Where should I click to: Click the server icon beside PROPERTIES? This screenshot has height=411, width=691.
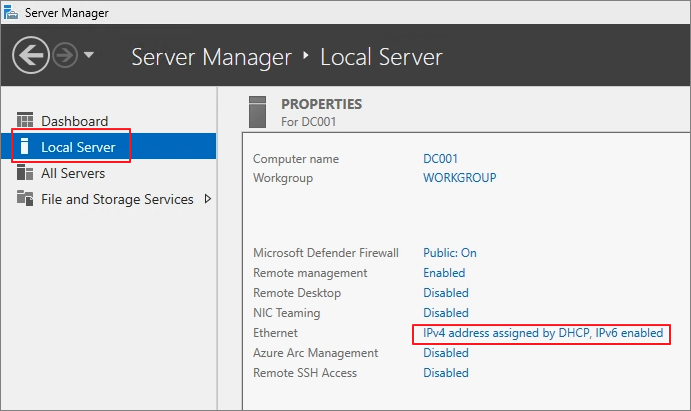(257, 112)
